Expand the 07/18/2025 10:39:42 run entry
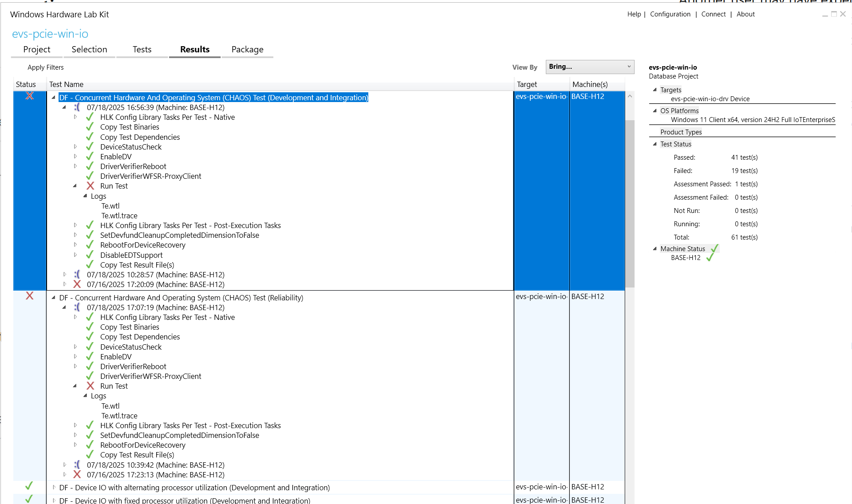This screenshot has width=852, height=504. [x=65, y=465]
